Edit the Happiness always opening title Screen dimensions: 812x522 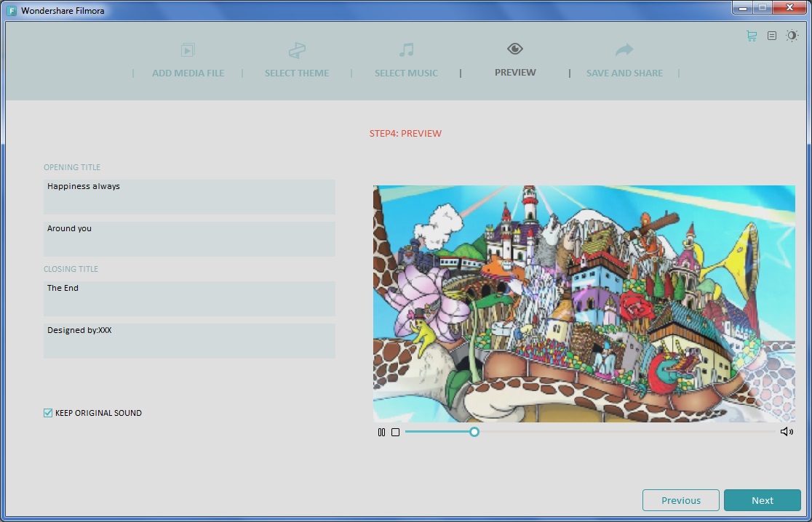click(189, 196)
